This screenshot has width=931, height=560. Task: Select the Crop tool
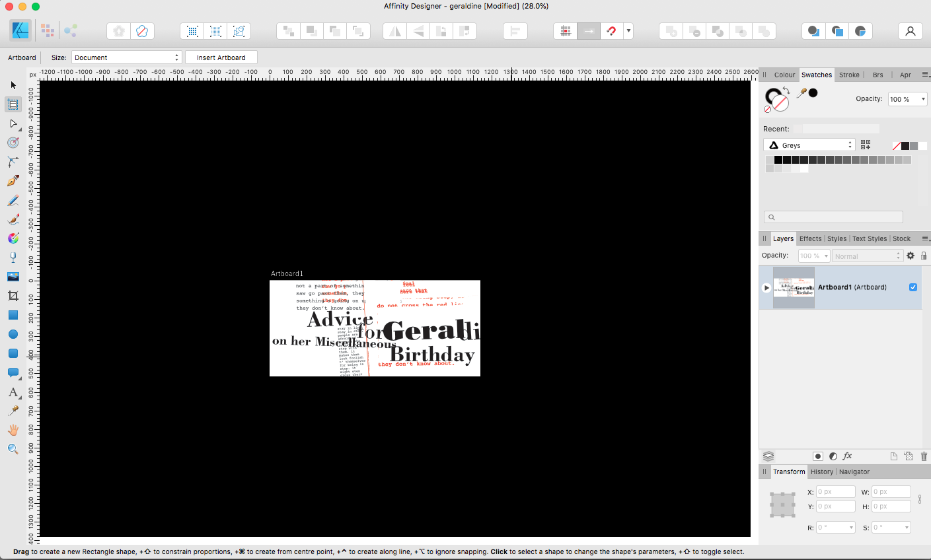tap(13, 296)
